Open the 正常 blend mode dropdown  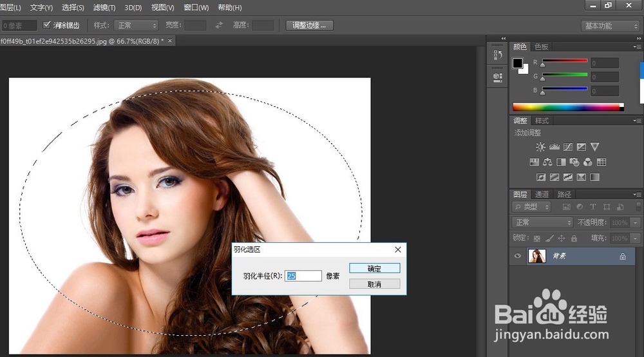[x=542, y=223]
